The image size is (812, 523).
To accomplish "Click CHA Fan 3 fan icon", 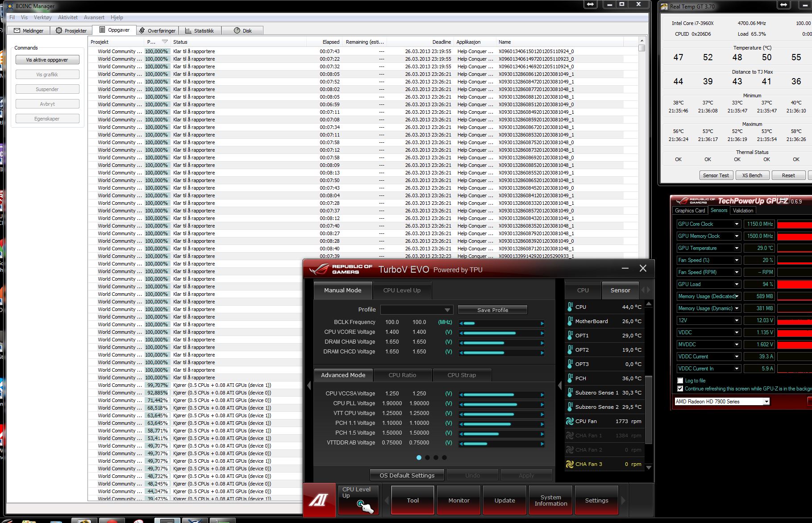I will (570, 464).
